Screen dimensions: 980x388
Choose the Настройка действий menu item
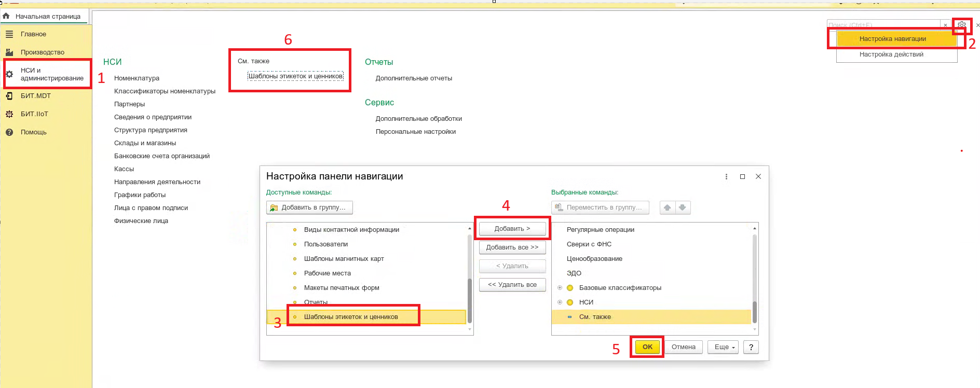coord(891,54)
